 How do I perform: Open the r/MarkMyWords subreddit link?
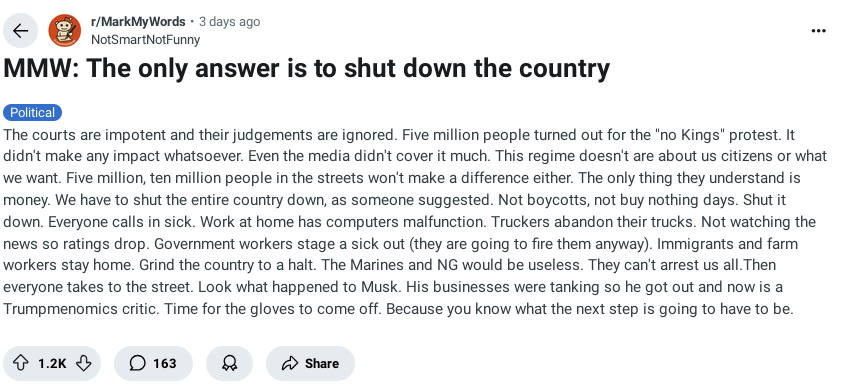pos(138,22)
